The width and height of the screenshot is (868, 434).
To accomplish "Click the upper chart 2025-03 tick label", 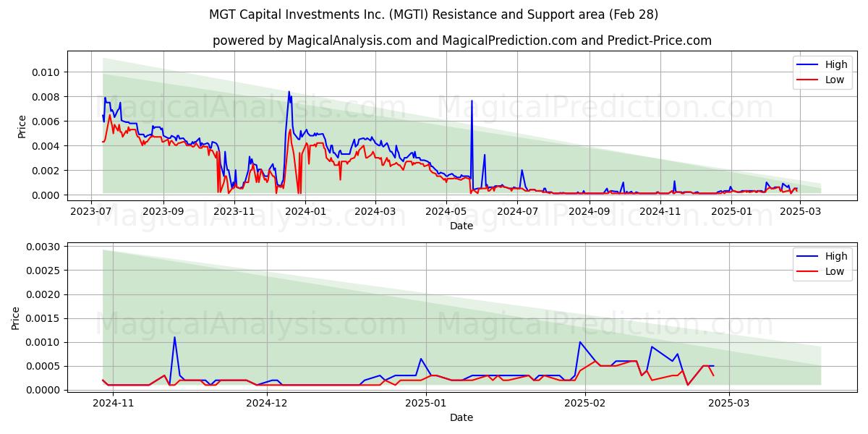I will pyautogui.click(x=801, y=211).
